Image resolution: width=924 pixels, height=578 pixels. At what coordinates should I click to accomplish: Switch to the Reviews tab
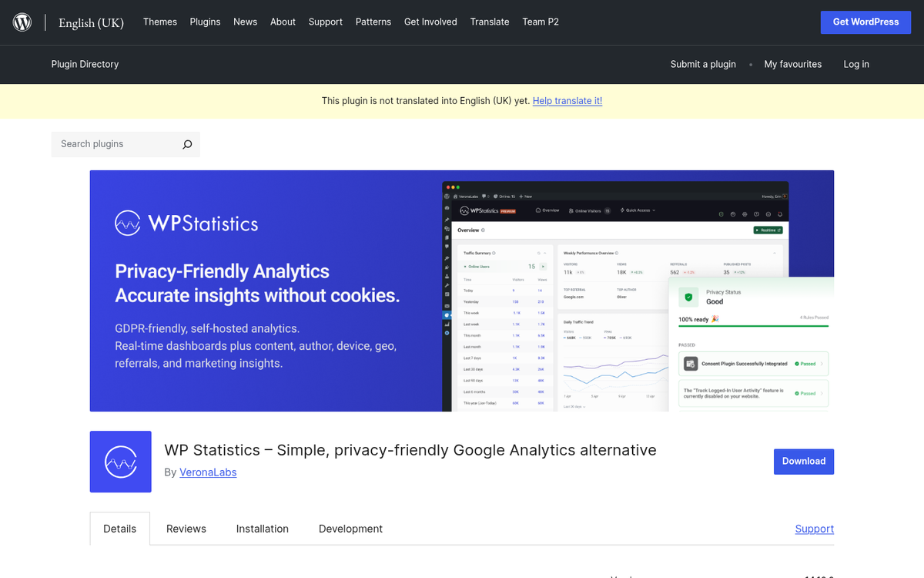[186, 529]
